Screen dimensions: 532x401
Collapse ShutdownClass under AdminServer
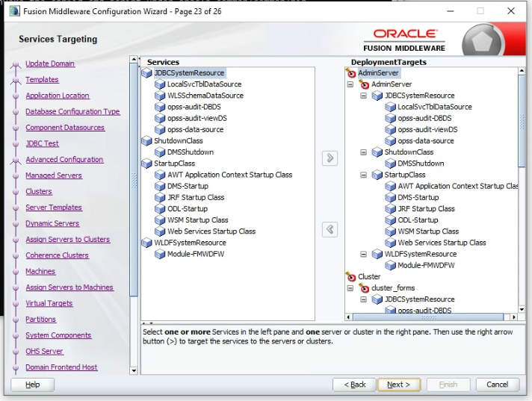pos(363,152)
